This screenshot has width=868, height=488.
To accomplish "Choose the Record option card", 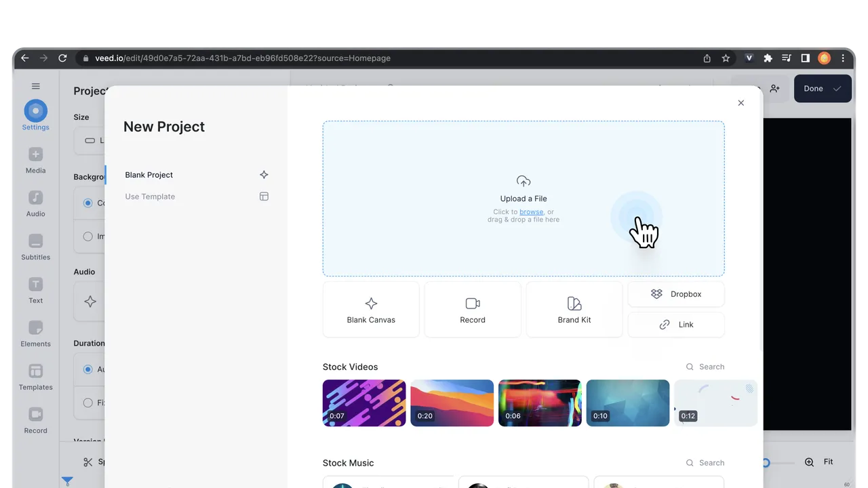I will point(473,310).
